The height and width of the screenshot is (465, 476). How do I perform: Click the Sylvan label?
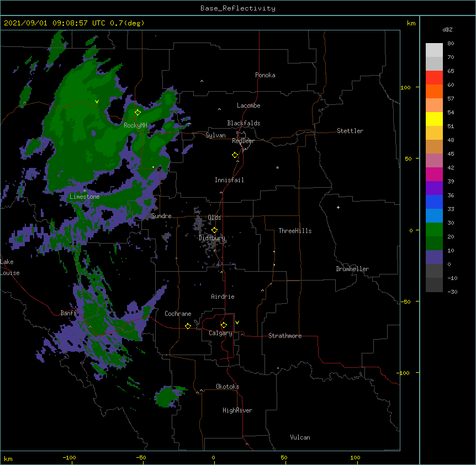point(215,135)
